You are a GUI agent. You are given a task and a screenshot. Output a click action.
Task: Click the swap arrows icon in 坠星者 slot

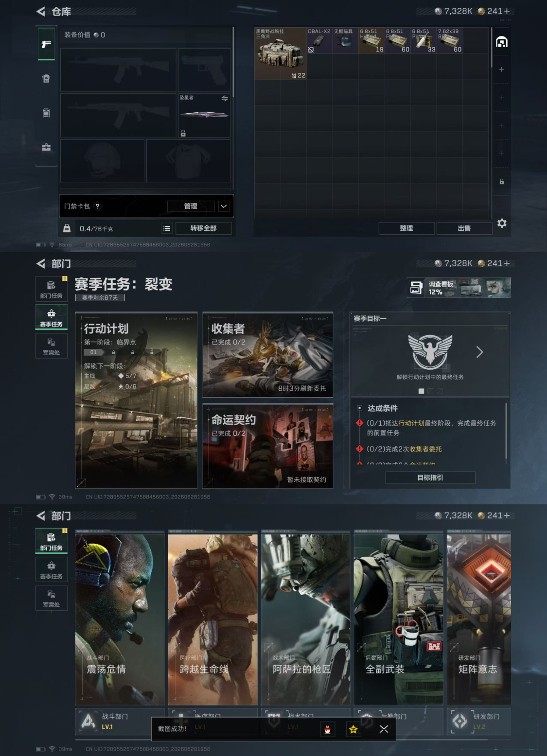225,98
